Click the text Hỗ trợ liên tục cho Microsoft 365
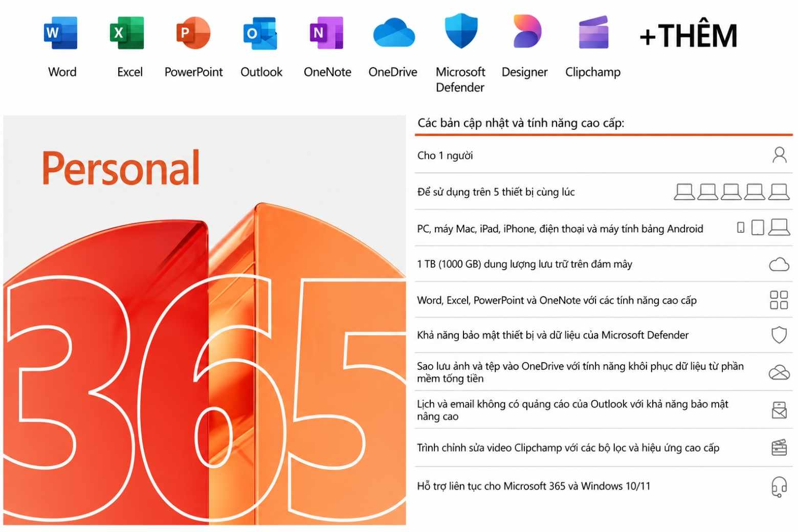The image size is (798, 532). tap(534, 486)
